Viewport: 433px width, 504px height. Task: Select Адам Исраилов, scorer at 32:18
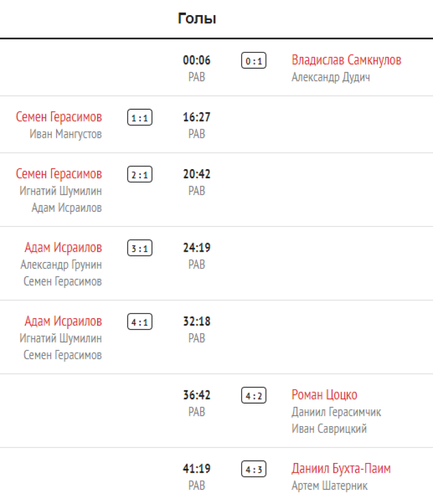pyautogui.click(x=64, y=321)
